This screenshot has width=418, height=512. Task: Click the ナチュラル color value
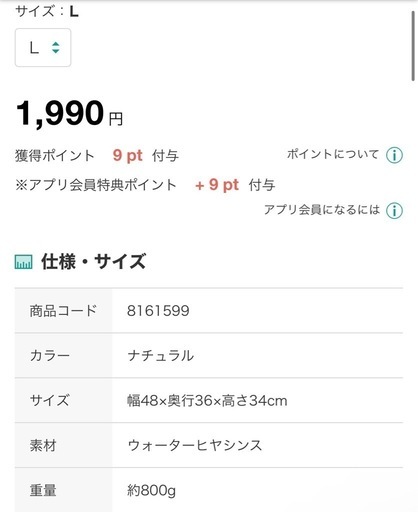160,355
